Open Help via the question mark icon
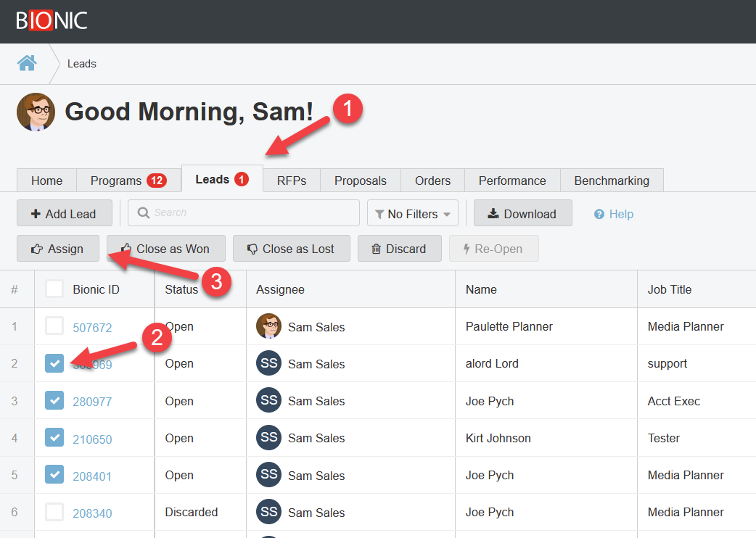The height and width of the screenshot is (538, 756). point(599,215)
